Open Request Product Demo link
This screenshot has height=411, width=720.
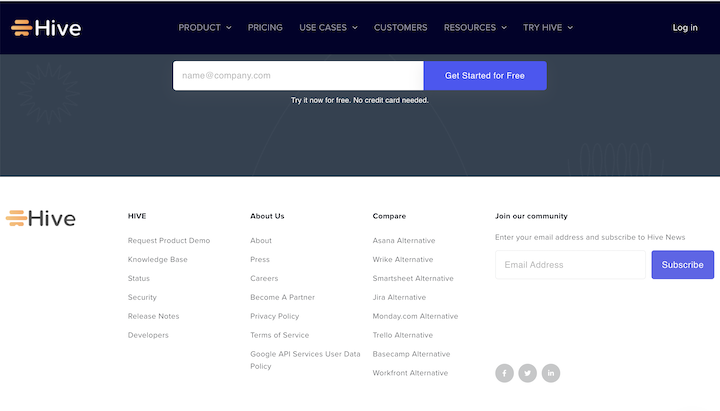[169, 241]
